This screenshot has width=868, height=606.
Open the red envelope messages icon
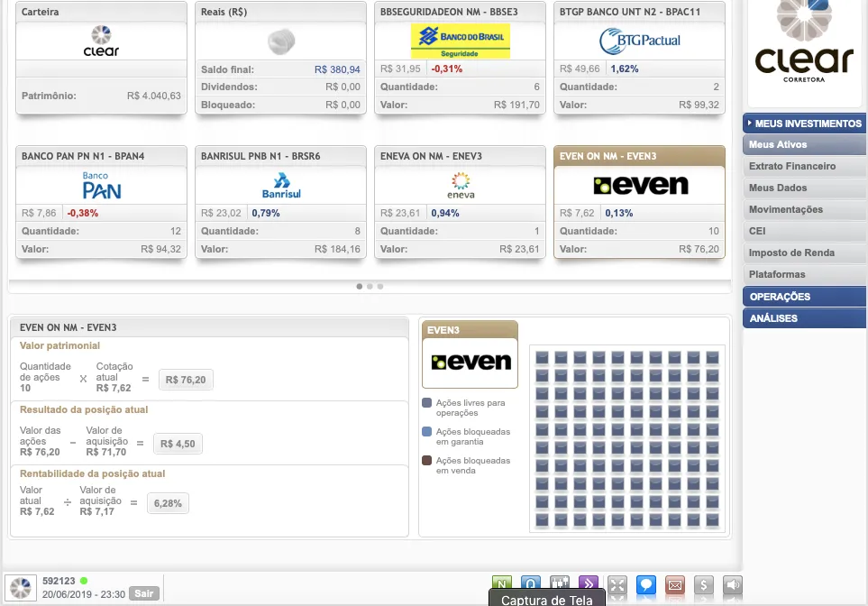pos(674,585)
